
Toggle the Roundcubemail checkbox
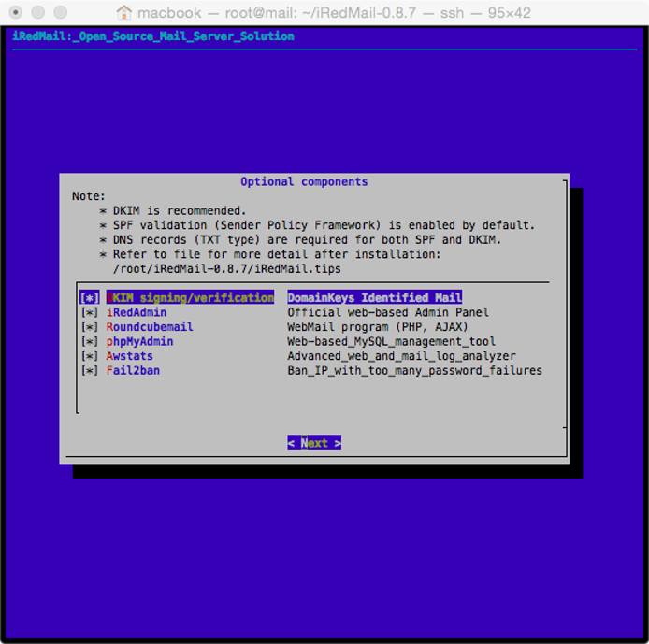coord(90,327)
